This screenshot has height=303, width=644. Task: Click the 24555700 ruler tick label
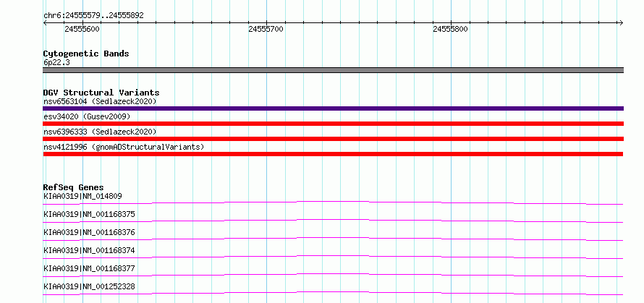[x=266, y=29]
